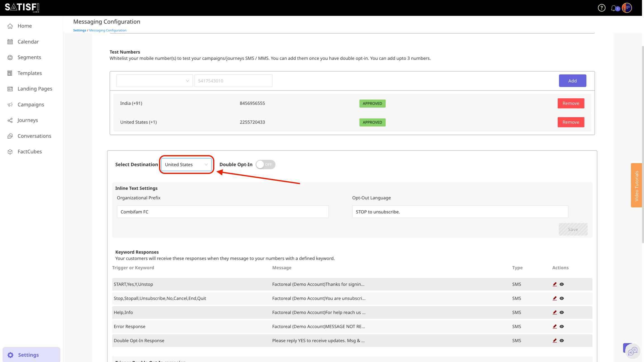Click the Settings gear in sidebar
This screenshot has height=362, width=644.
tap(11, 355)
